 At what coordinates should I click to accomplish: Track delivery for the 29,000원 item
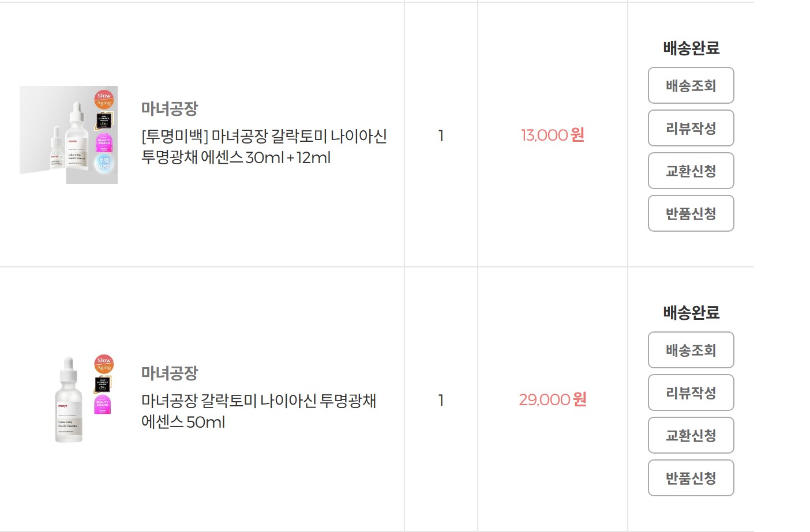point(691,350)
